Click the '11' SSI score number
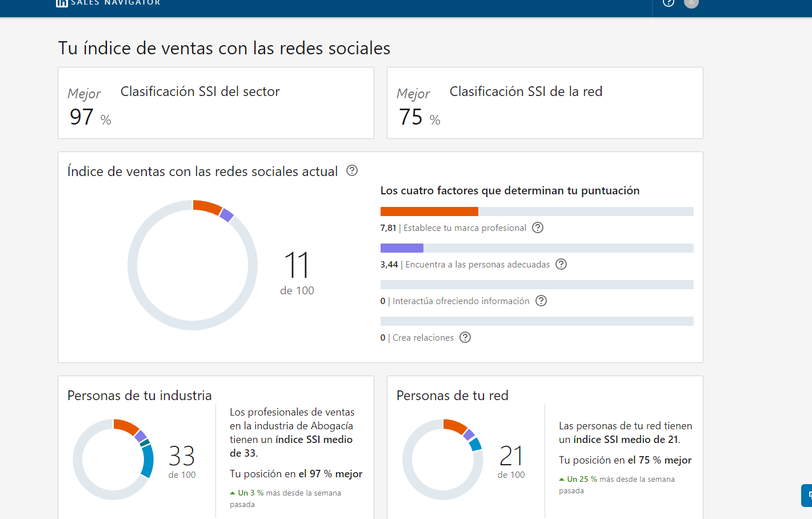 pos(297,265)
